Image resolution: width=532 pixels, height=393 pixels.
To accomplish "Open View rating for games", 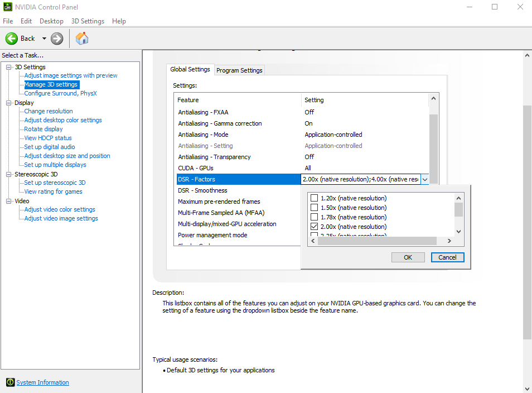I will (53, 191).
